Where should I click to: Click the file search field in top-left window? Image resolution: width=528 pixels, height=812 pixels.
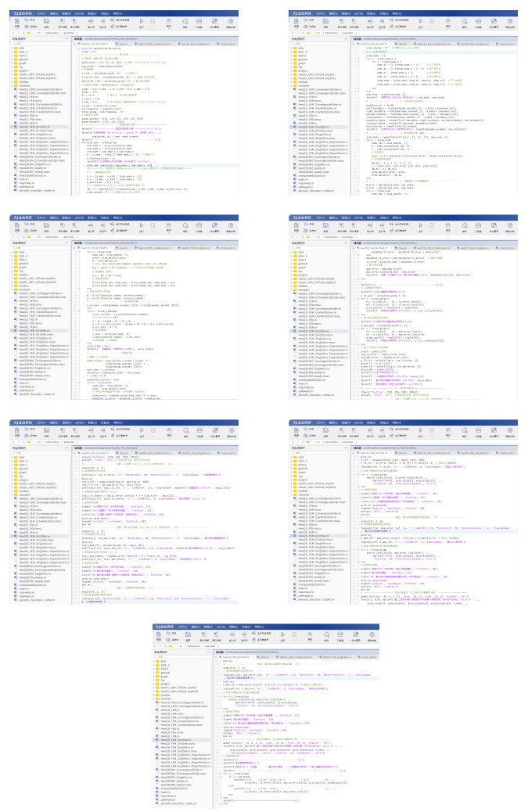(x=38, y=44)
